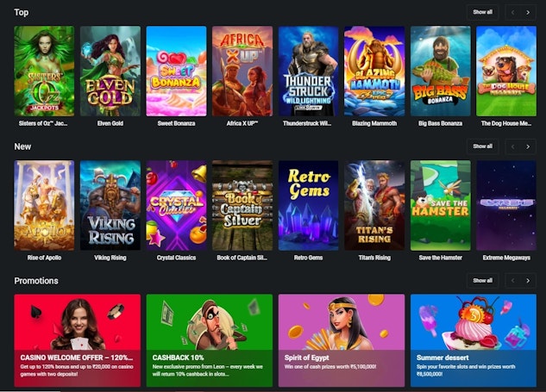Click previous arrow in Promotions section
Image resolution: width=546 pixels, height=392 pixels.
tap(513, 280)
